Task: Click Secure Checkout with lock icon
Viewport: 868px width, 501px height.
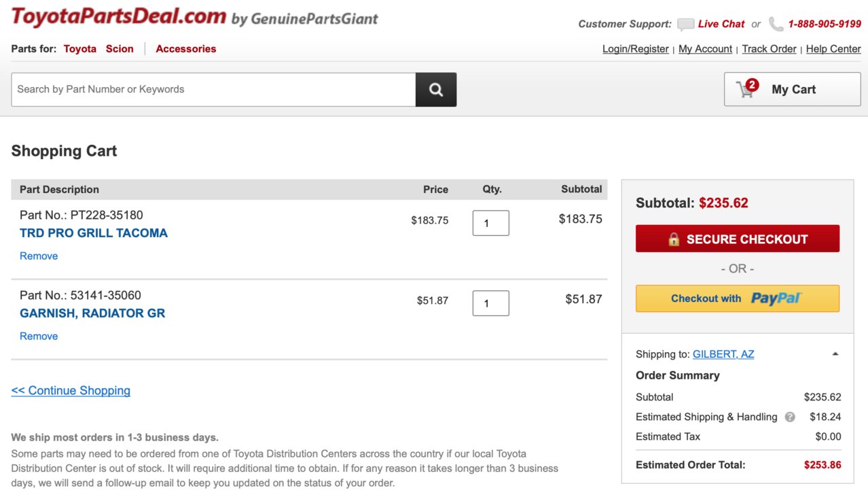Action: pos(738,239)
